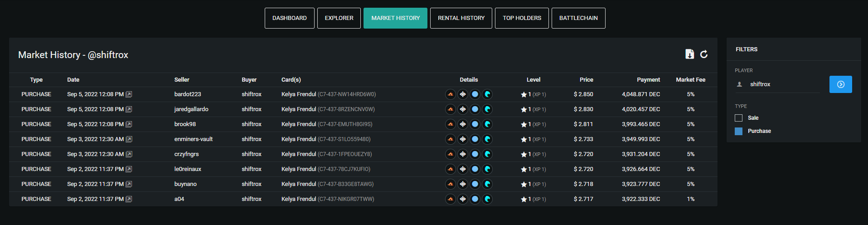868x225 pixels.
Task: Go to the Dashboard tab
Action: [x=289, y=18]
